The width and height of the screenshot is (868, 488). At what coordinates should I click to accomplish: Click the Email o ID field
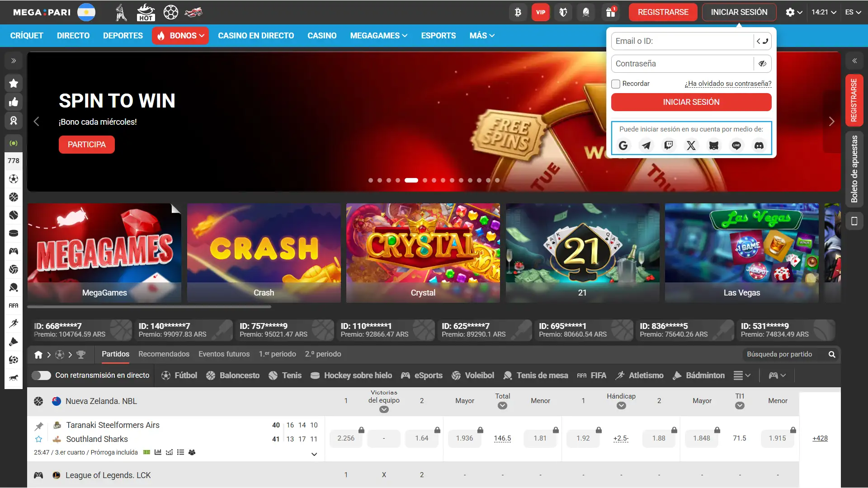pos(682,41)
